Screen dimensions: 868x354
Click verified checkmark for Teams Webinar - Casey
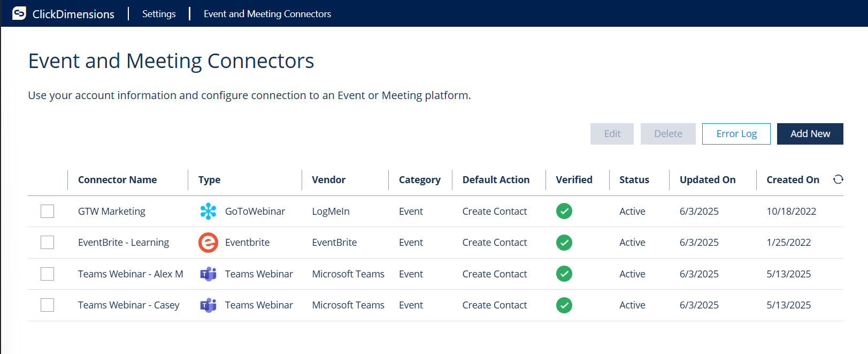564,305
